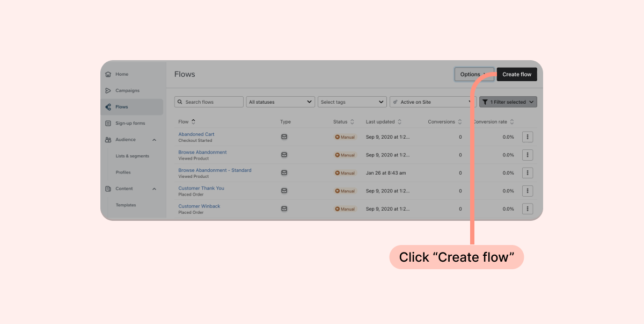Collapse the Content section chevron
Screen dimensions: 644x324
[x=155, y=189]
